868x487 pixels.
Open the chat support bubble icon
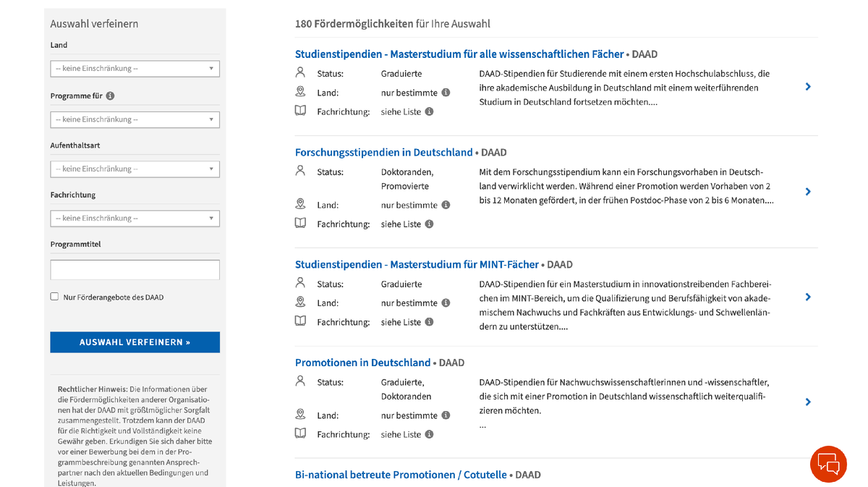pyautogui.click(x=828, y=464)
